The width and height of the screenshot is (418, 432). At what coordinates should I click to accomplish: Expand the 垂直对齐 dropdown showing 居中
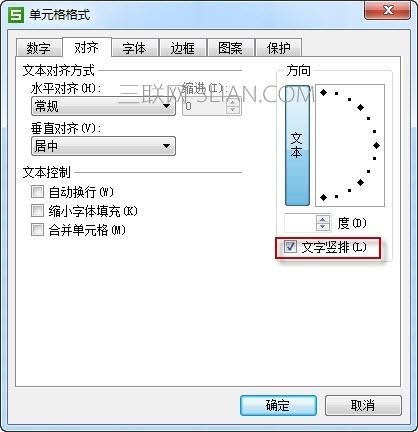103,146
